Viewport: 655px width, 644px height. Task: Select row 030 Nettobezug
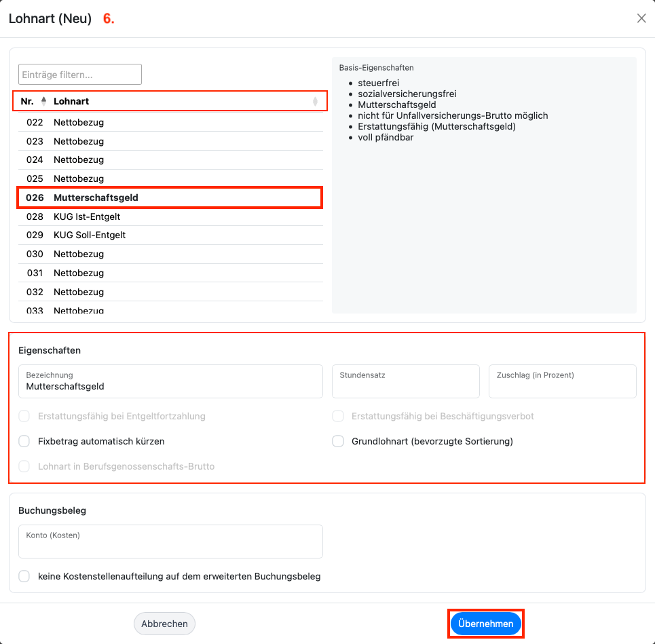tap(170, 254)
